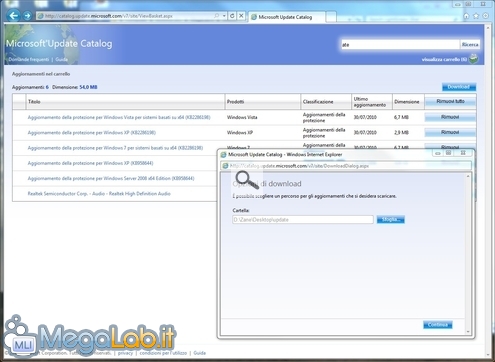This screenshot has height=362, width=495.
Task: Click the browser Back arrow button
Action: (x=13, y=16)
